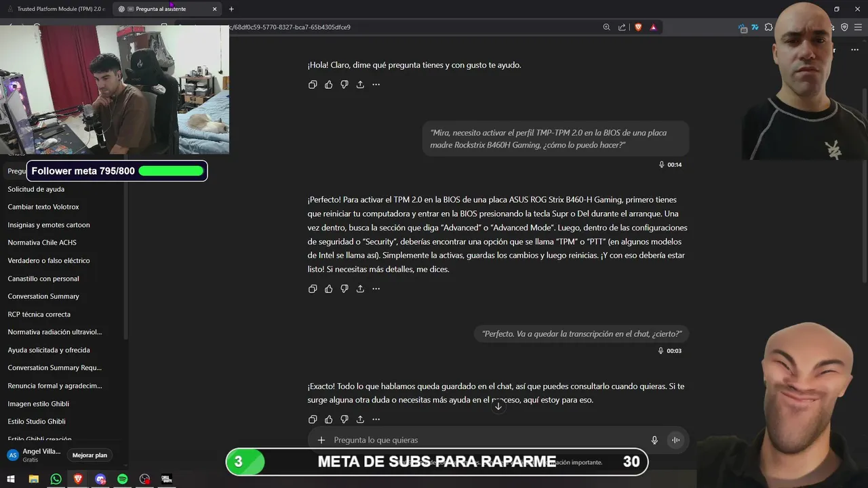
Task: Open more options for '¡Hola! Claro' reply
Action: click(376, 85)
